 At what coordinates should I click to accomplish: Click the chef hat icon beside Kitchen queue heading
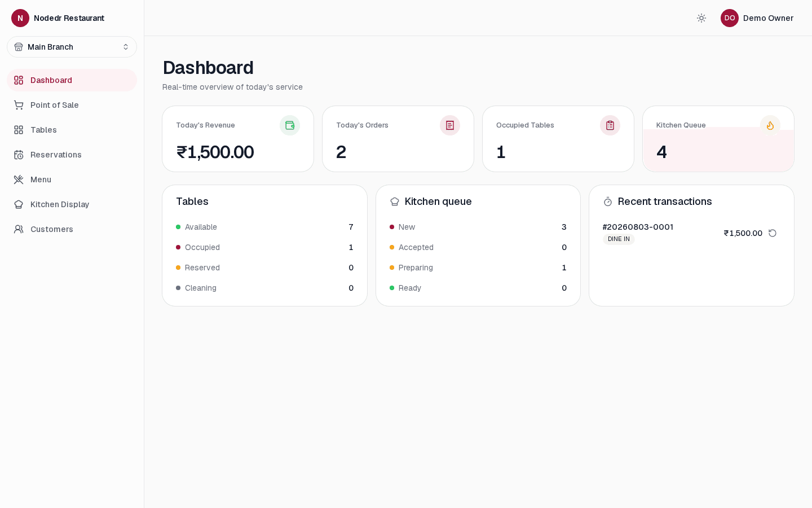395,202
